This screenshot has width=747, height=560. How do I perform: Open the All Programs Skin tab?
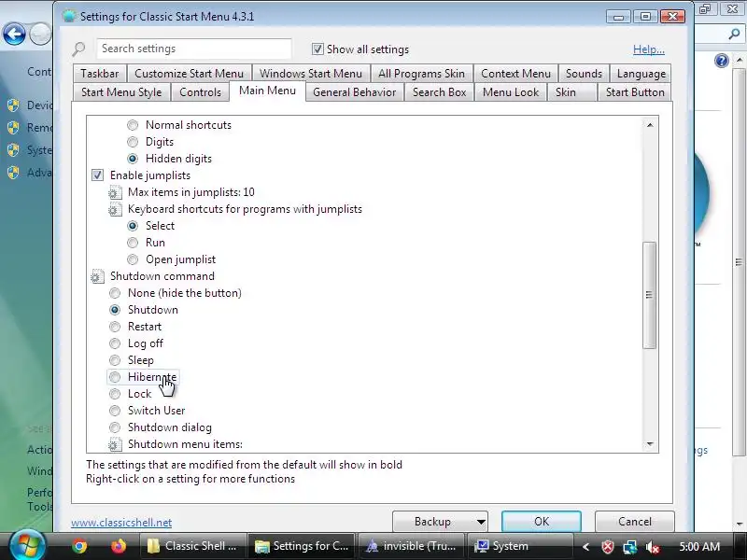422,74
